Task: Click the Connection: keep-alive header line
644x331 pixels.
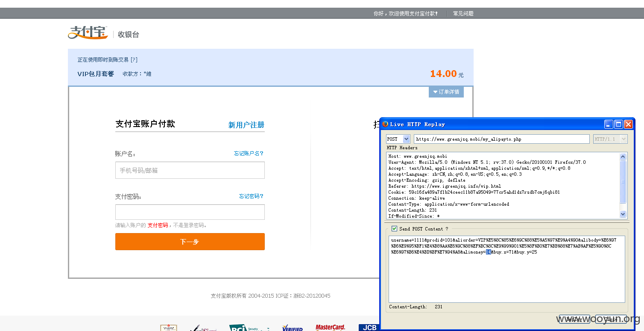Action: [416, 198]
